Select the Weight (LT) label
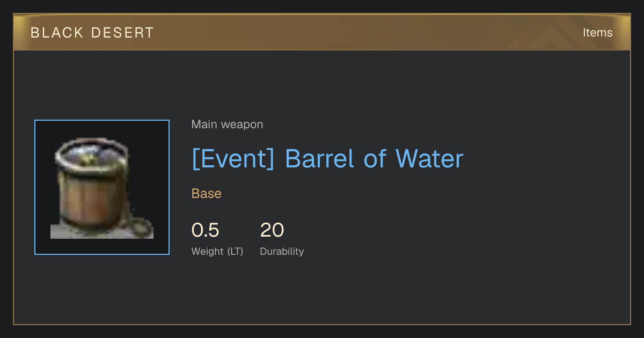Screen dimensions: 644x338 coord(217,252)
